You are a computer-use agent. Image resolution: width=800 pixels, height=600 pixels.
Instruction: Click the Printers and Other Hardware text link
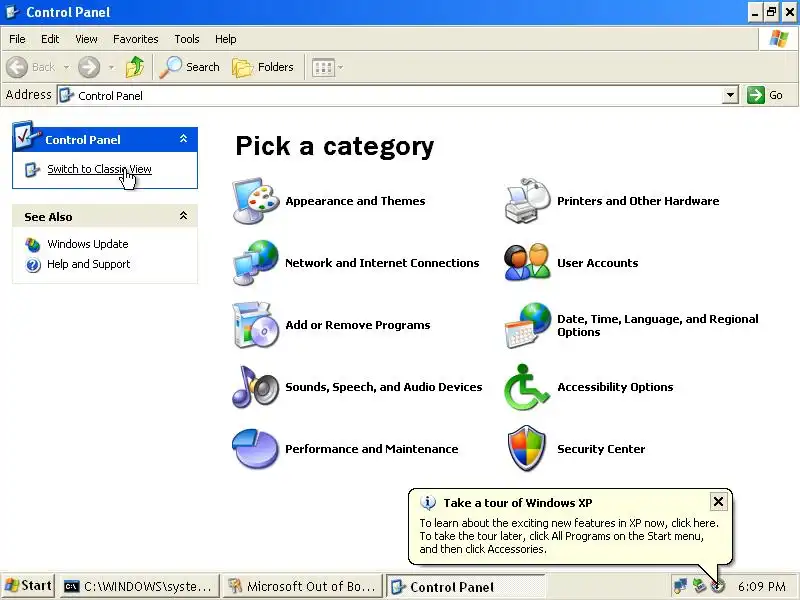click(638, 201)
